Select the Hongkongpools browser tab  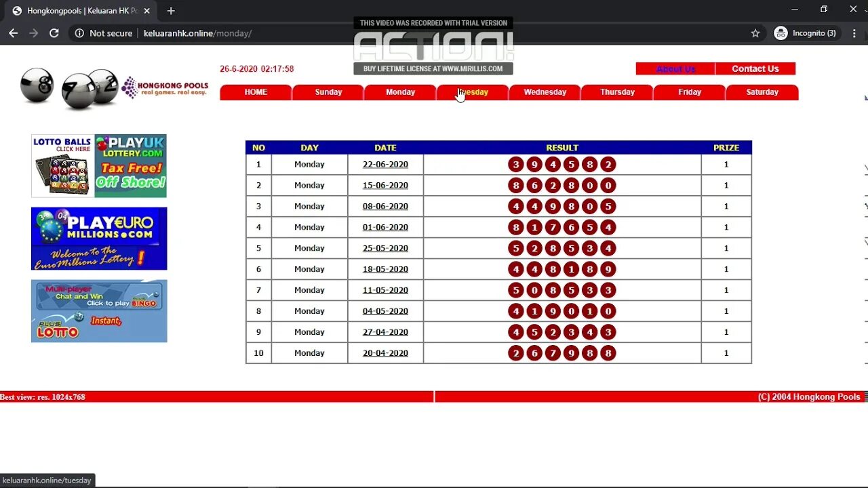81,11
